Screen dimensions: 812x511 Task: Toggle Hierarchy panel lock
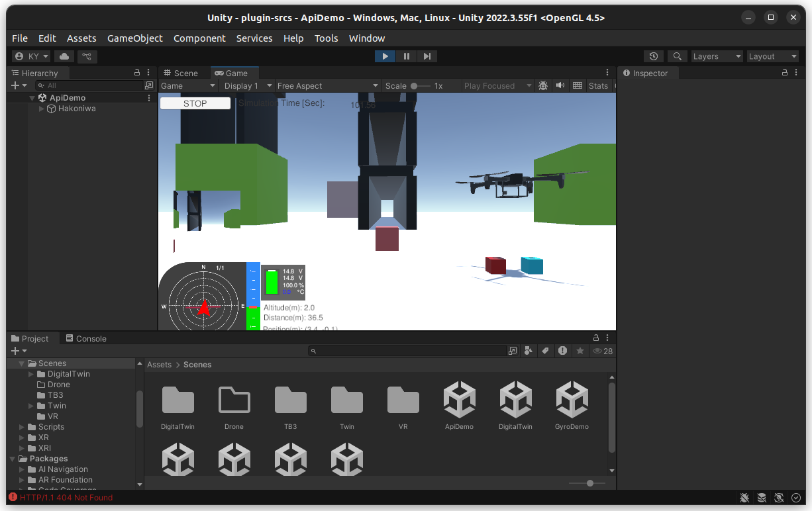coord(137,73)
